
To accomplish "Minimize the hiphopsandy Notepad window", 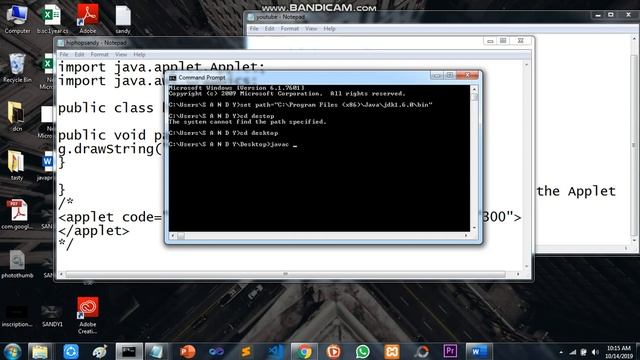I will click(490, 41).
